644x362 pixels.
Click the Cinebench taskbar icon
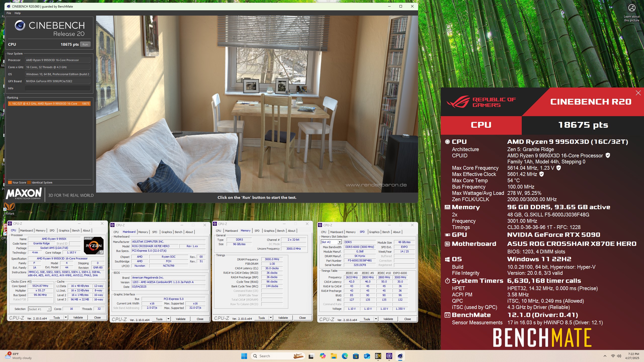point(400,356)
